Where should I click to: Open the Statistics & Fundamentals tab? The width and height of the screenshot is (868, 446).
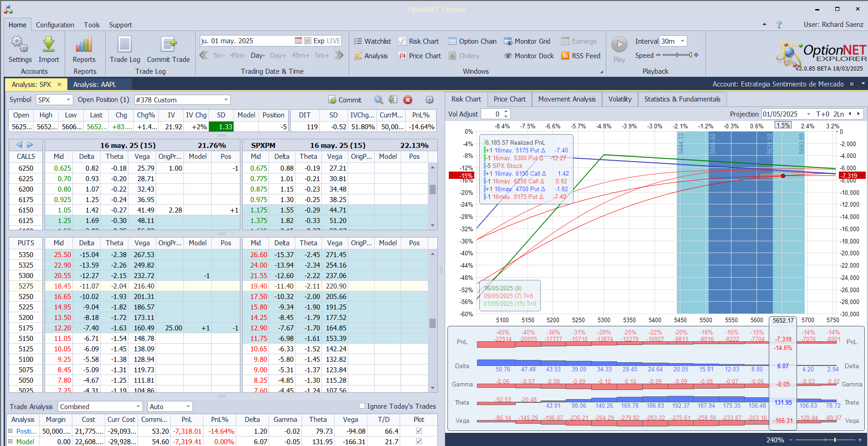pyautogui.click(x=682, y=99)
